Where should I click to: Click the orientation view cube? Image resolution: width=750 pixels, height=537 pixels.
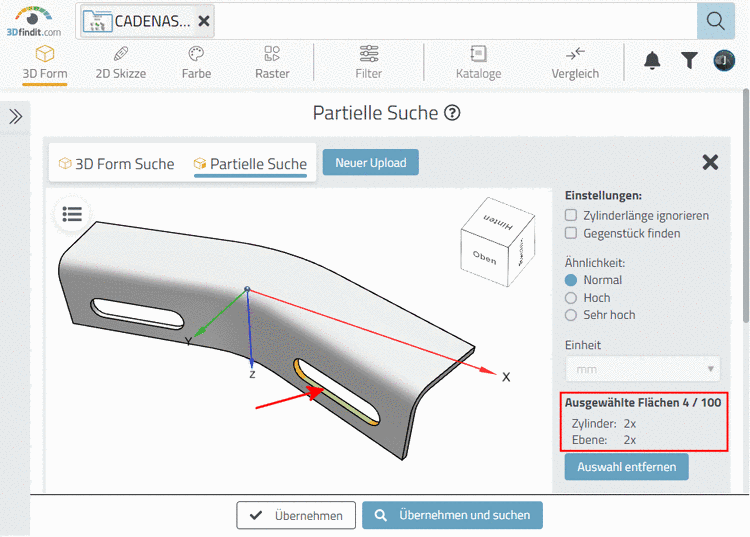pos(497,241)
